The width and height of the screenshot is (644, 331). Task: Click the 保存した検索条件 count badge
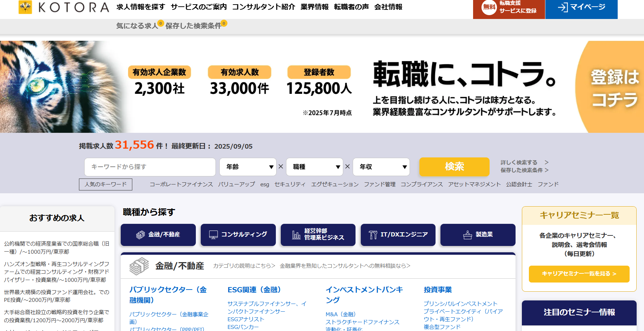point(224,23)
